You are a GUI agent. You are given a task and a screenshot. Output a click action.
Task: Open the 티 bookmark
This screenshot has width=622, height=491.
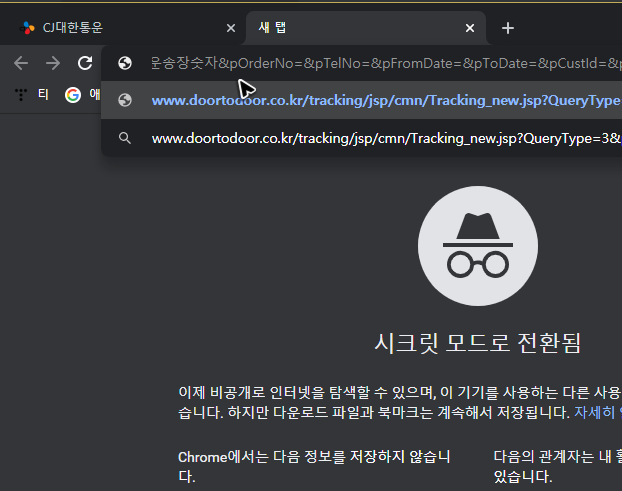coord(43,94)
